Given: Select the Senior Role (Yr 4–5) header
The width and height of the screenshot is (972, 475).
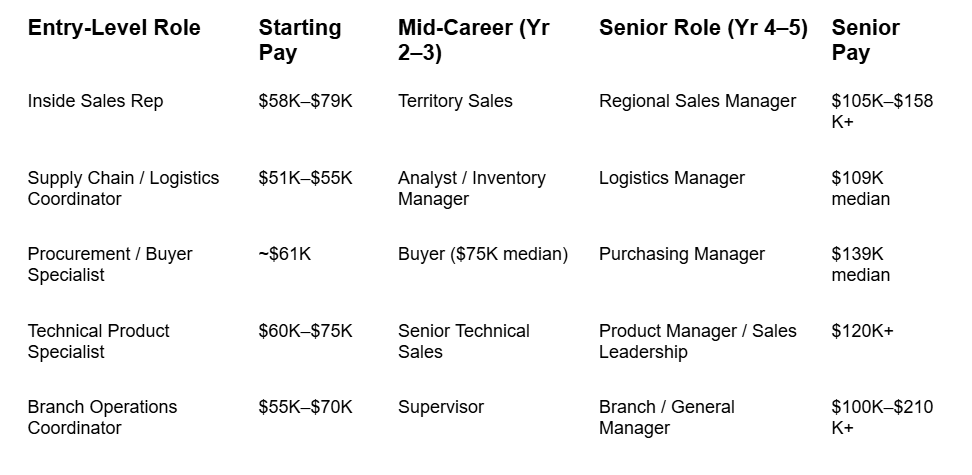Looking at the screenshot, I should pyautogui.click(x=703, y=28).
